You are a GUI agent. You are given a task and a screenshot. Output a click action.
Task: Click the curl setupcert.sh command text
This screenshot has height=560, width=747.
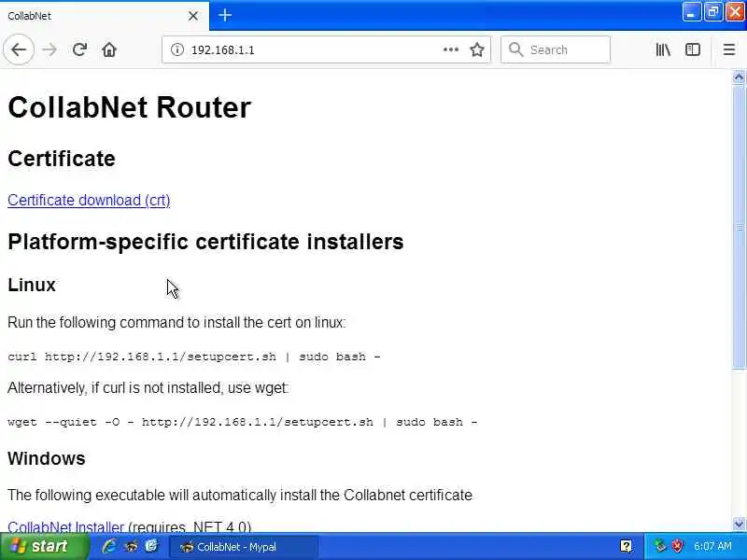[194, 357]
